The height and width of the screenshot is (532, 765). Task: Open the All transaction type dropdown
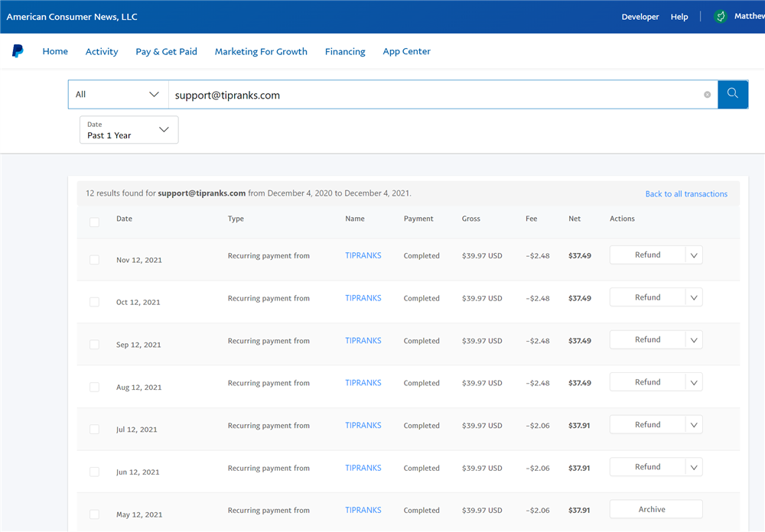tap(118, 95)
